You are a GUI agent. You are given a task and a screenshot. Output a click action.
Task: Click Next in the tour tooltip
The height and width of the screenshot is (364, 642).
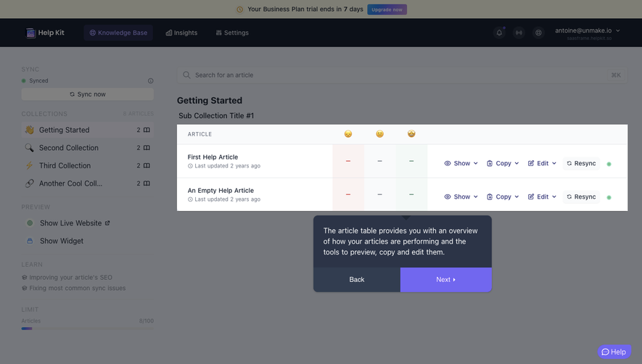(x=446, y=280)
